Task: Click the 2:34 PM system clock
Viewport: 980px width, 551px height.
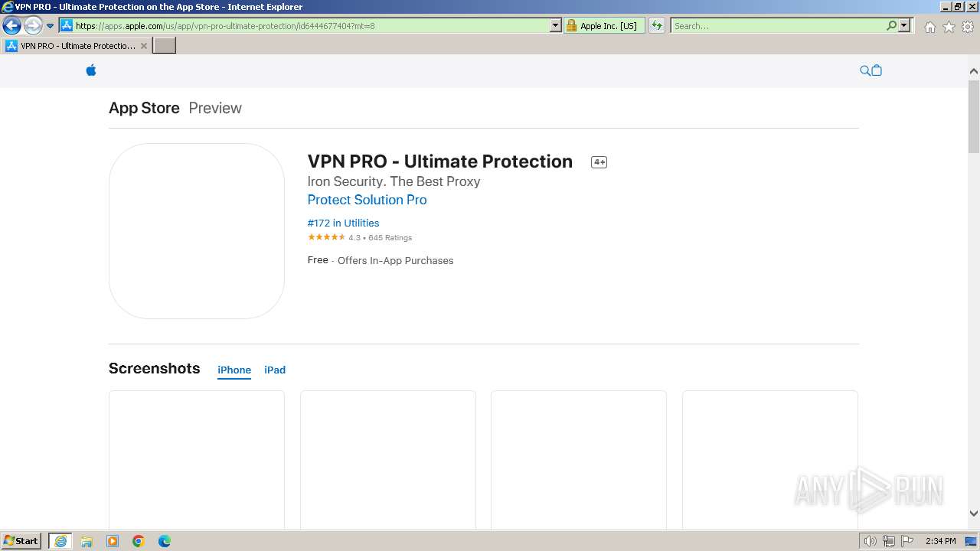Action: coord(940,541)
